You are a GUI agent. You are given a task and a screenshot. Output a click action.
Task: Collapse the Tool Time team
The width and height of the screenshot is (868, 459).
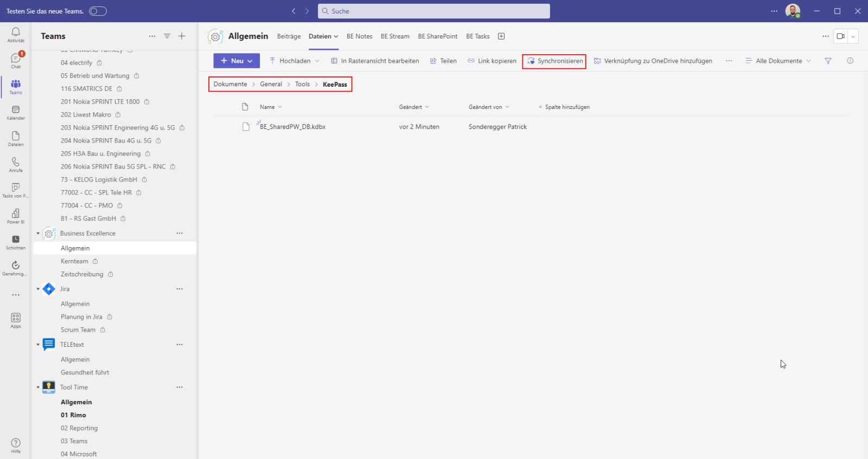pyautogui.click(x=38, y=387)
